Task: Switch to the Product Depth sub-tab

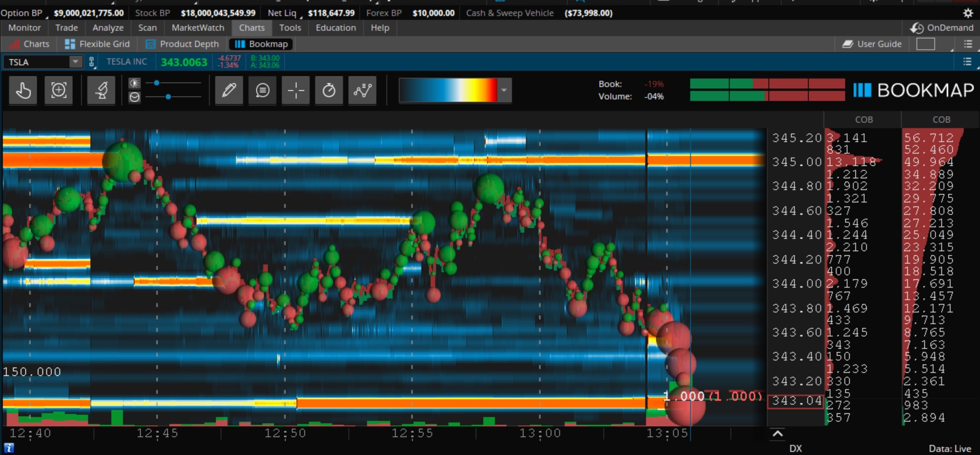Action: pos(182,44)
